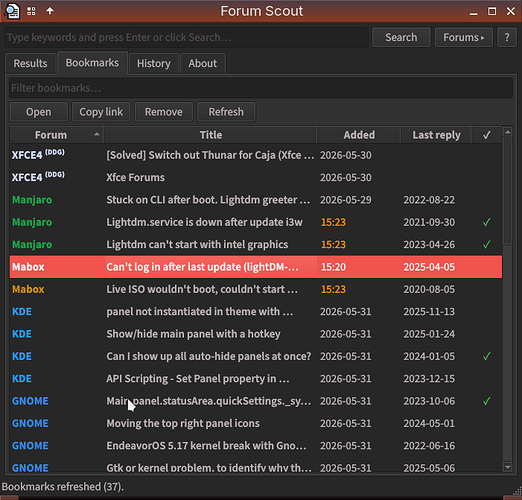Screen dimensions: 522x500
Task: Focus the Filter bookmarks input field
Action: coord(261,88)
